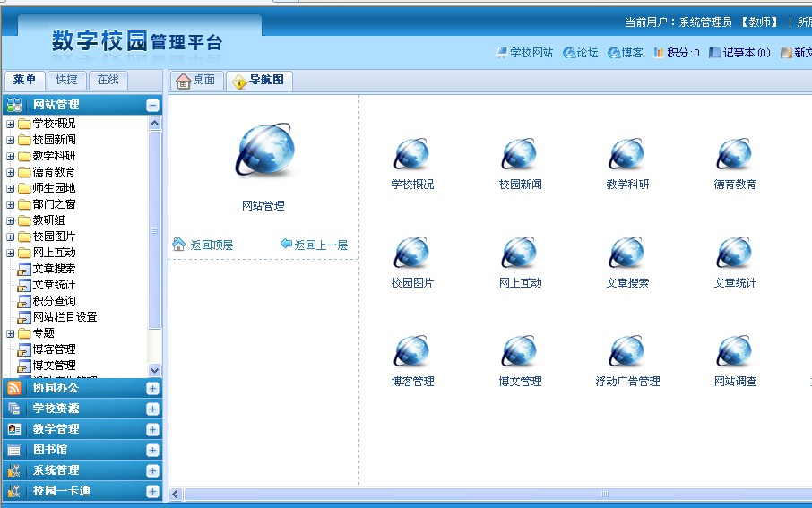
Task: Click the large 网站管理 globe icon
Action: (x=264, y=151)
